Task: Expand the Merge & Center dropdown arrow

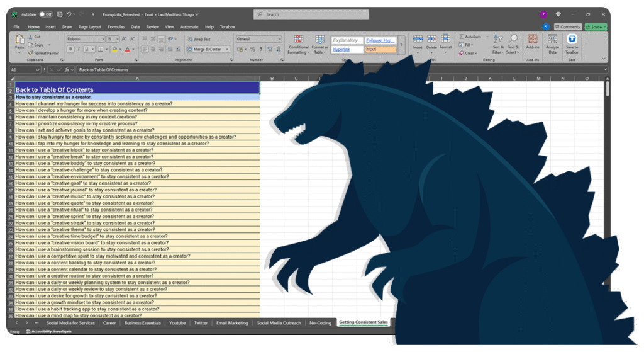Action: tap(227, 49)
